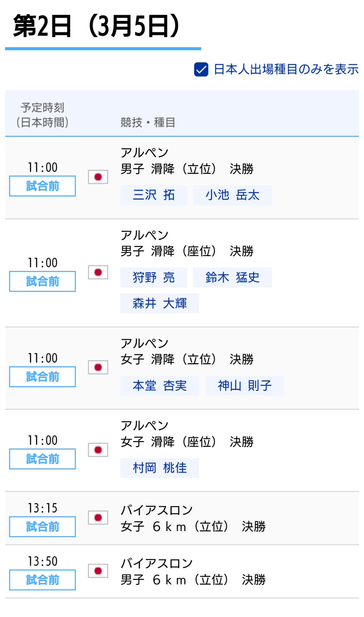This screenshot has height=617, width=364.
Task: Click the Japan flag icon beside women's standing downhill
Action: (x=98, y=368)
